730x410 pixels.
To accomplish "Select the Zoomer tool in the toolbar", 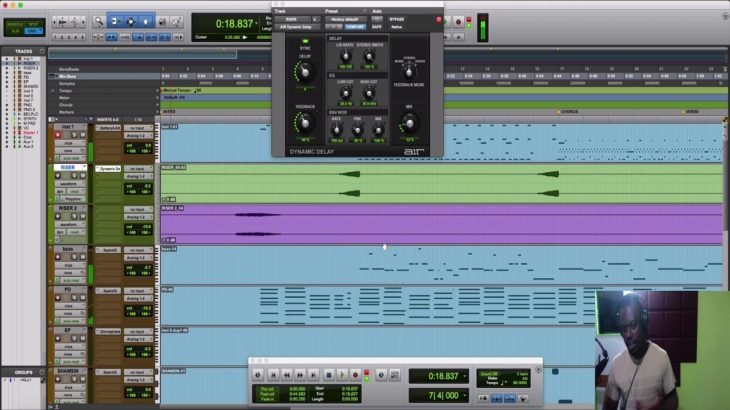I will tap(98, 21).
